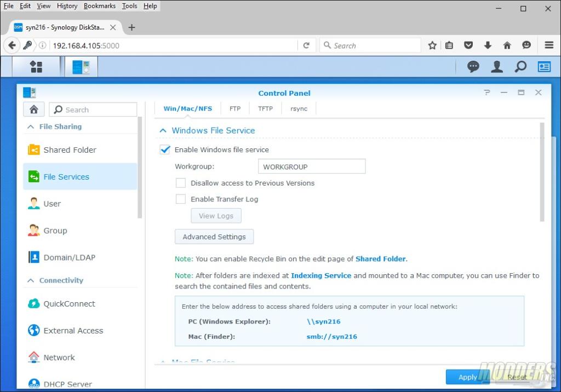The height and width of the screenshot is (392, 561).
Task: Check Disallow access to Previous Versions
Action: [x=181, y=183]
